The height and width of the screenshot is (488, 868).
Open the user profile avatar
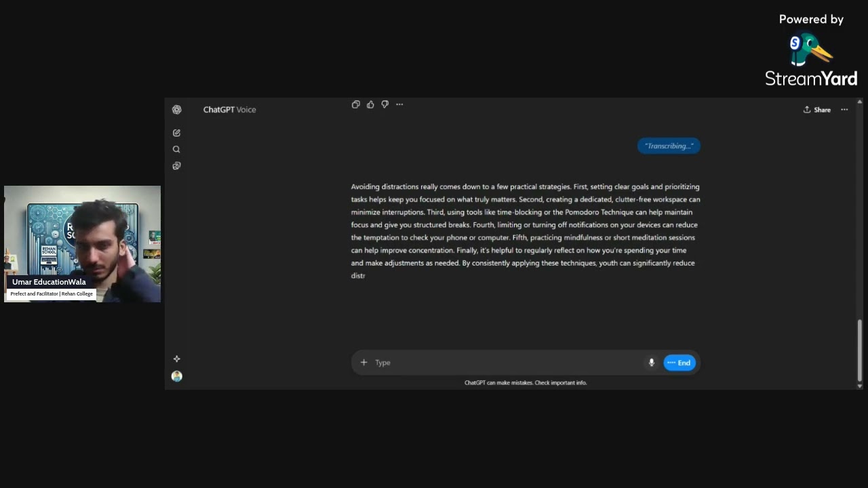(176, 376)
